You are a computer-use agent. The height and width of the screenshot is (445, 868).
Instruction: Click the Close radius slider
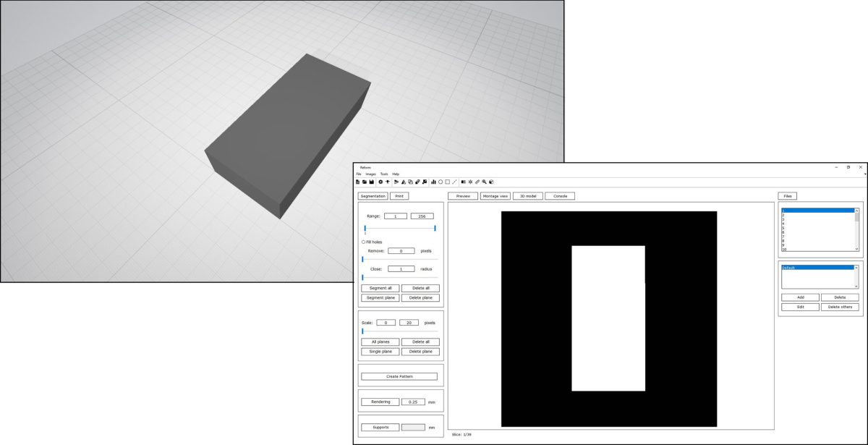click(399, 277)
